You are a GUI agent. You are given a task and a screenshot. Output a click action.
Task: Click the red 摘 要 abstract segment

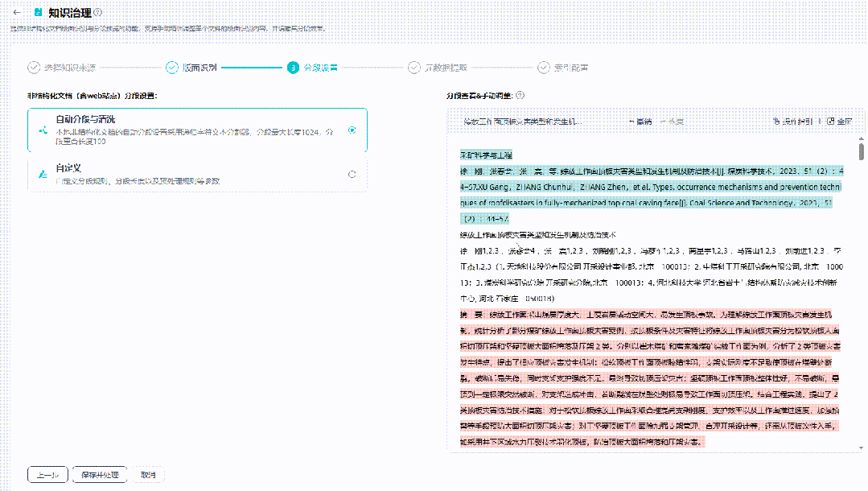[x=651, y=378]
